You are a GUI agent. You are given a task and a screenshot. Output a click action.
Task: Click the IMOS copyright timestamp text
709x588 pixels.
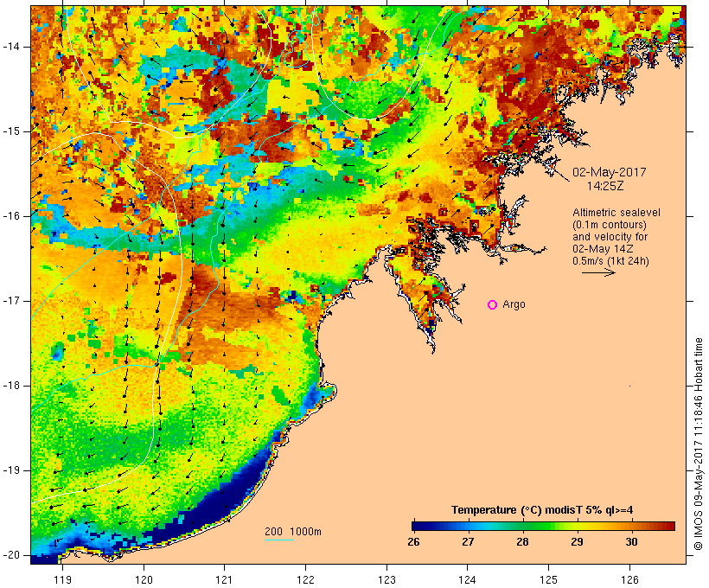pyautogui.click(x=699, y=444)
